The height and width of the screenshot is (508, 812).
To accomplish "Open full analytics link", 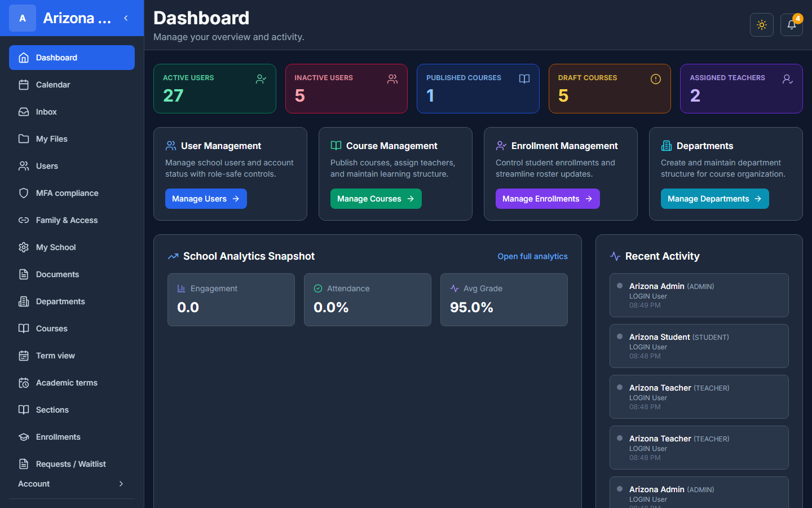I will click(x=532, y=256).
